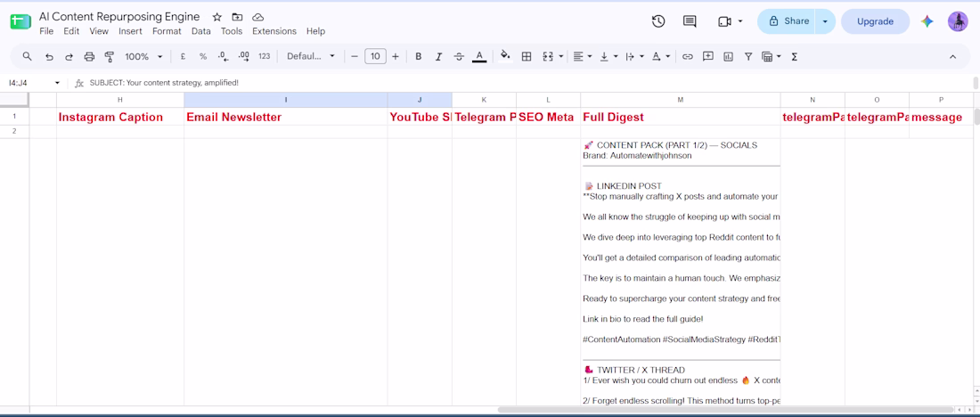
Task: Toggle bold formatting
Action: (418, 56)
